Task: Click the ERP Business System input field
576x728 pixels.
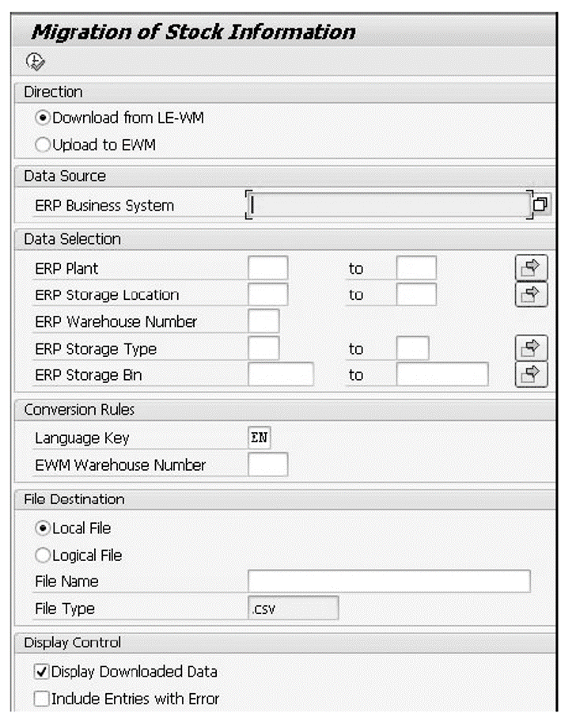Action: pos(388,205)
